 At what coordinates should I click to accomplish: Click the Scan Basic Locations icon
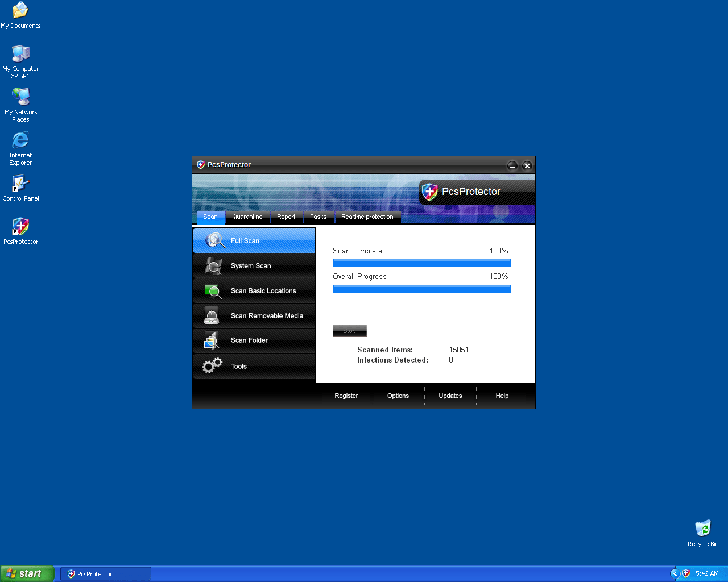click(213, 291)
